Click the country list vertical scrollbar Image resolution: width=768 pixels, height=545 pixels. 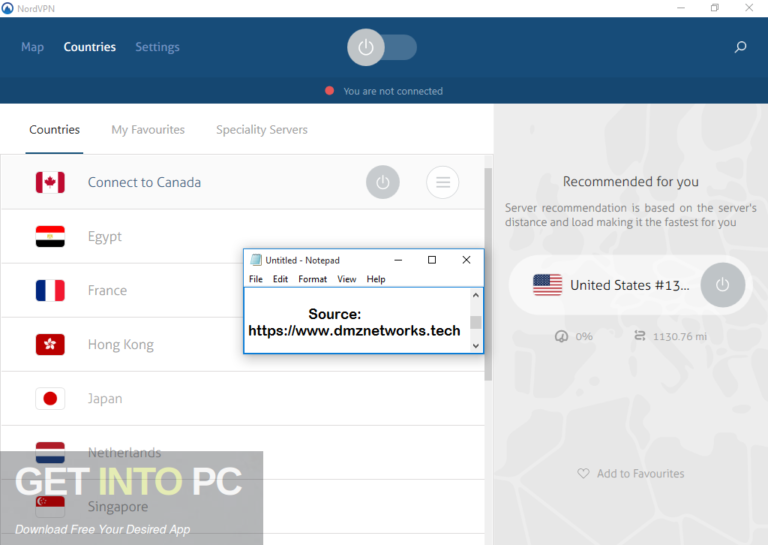pos(488,274)
